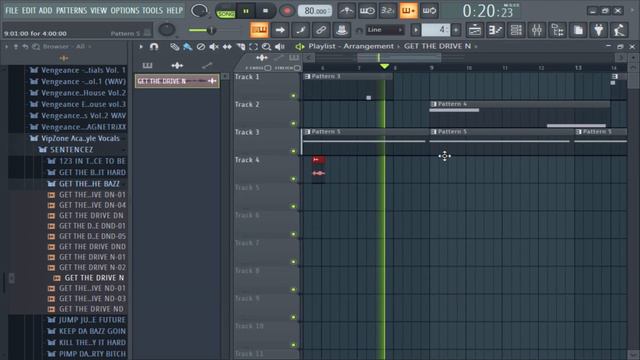Image resolution: width=640 pixels, height=360 pixels.
Task: Mute Track 2 using its green dot
Action: [293, 123]
